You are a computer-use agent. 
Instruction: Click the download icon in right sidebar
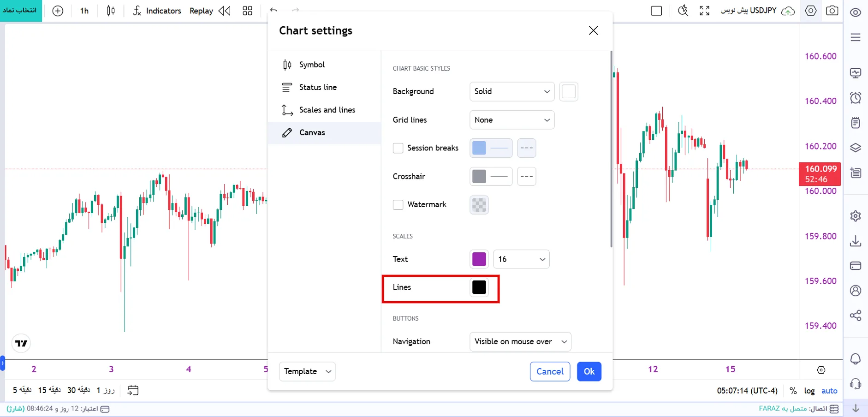click(856, 241)
